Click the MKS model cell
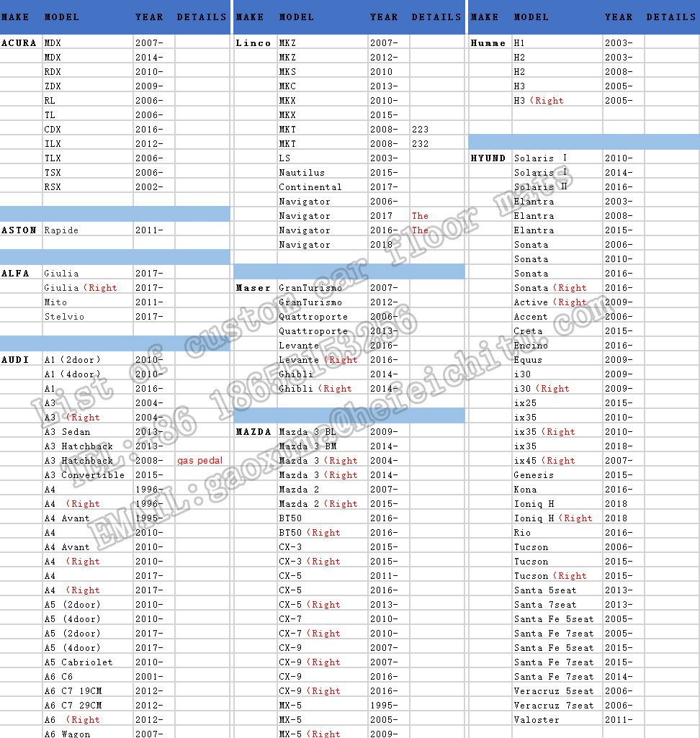Viewport: 700px width, 738px height. coord(323,71)
